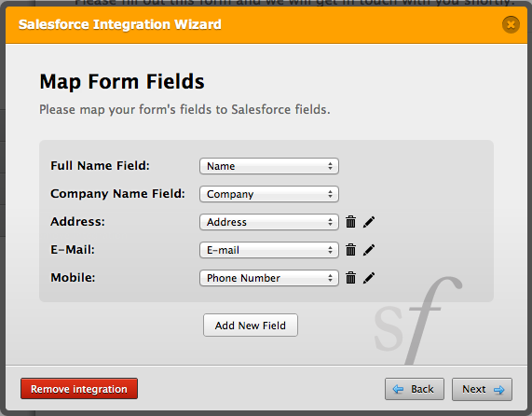Click the Add New Field button

pos(251,326)
